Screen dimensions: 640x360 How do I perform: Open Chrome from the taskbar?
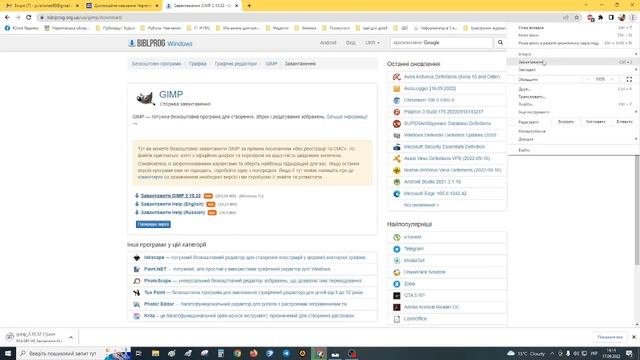237,353
